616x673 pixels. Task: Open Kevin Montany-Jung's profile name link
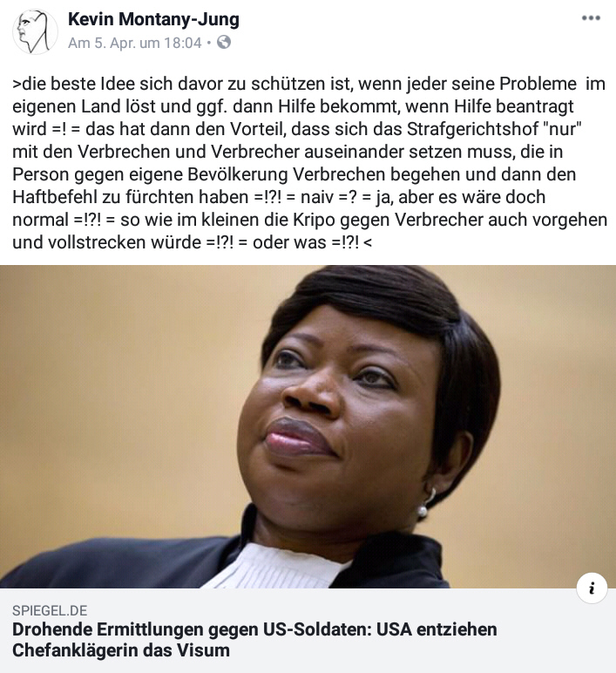[153, 19]
